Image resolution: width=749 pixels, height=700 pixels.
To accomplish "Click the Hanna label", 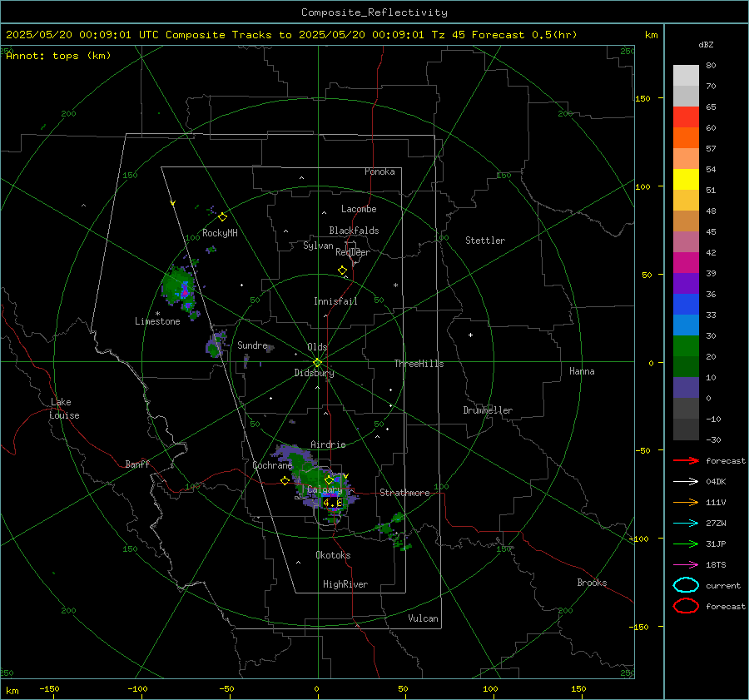I will point(582,371).
